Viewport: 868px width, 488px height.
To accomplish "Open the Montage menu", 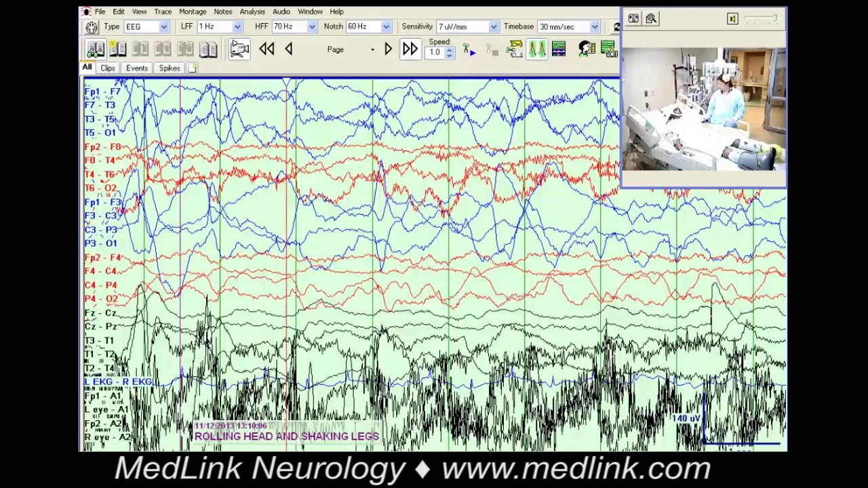I will click(193, 12).
